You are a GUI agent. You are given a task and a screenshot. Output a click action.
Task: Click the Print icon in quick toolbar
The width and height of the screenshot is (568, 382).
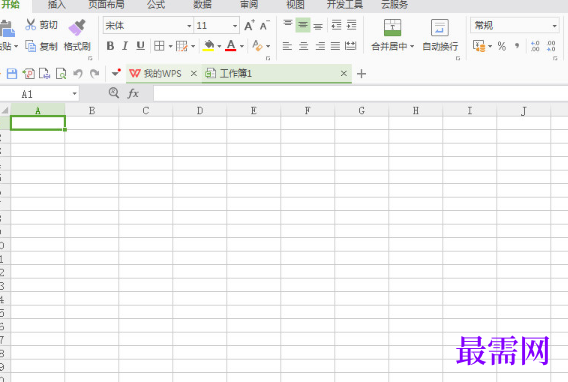coord(45,74)
